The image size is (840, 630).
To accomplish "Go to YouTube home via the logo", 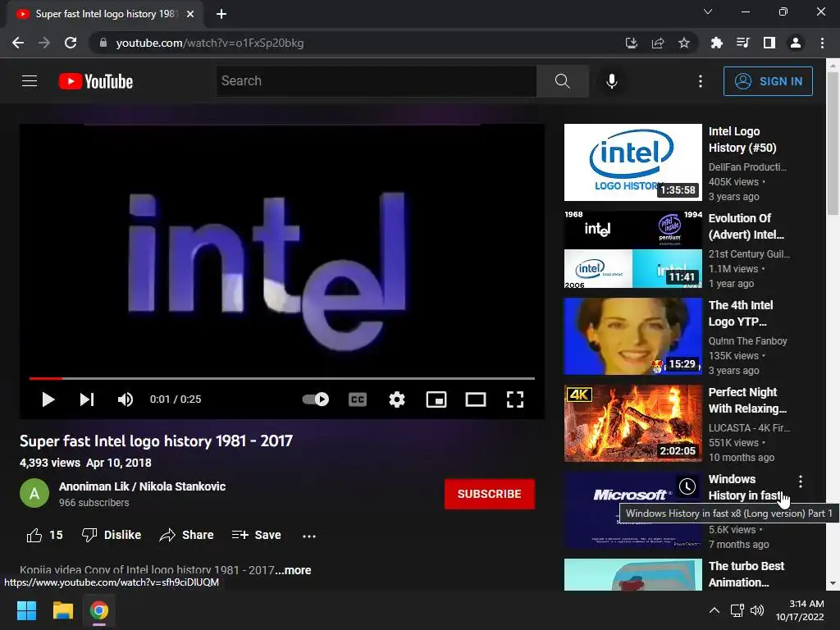I will click(x=96, y=81).
